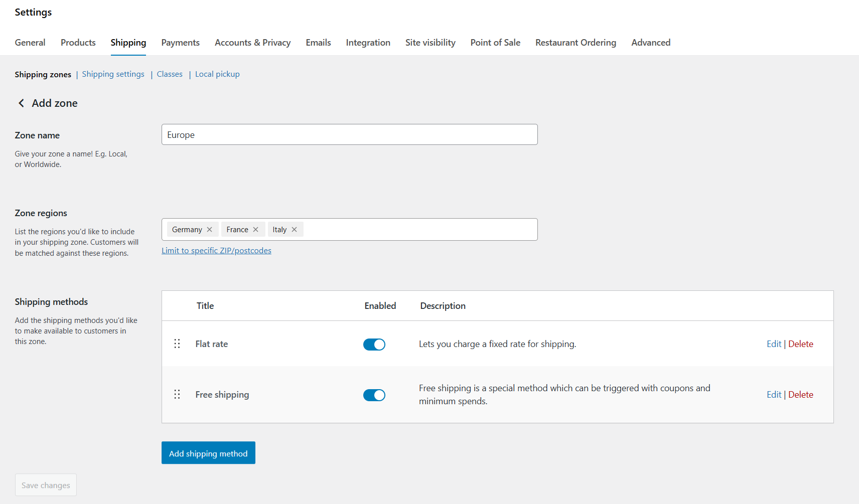Open Local pickup sub-section
Screen dimensions: 859x504
tap(217, 74)
